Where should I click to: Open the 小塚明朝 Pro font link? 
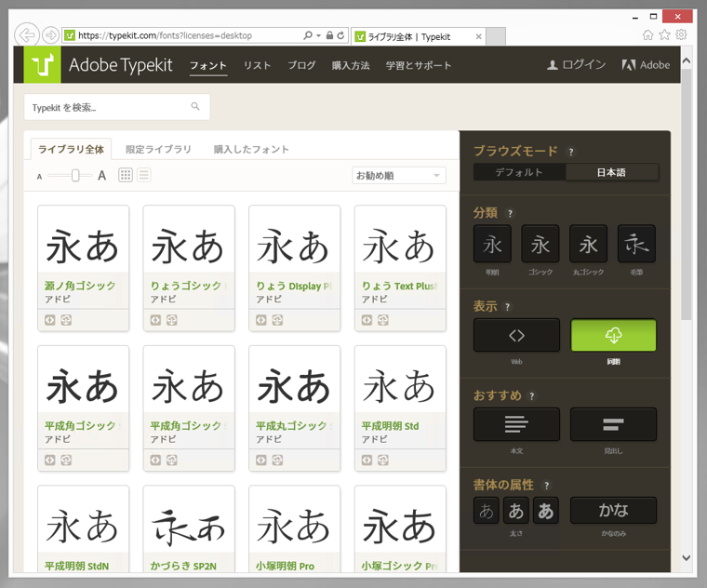pos(285,566)
